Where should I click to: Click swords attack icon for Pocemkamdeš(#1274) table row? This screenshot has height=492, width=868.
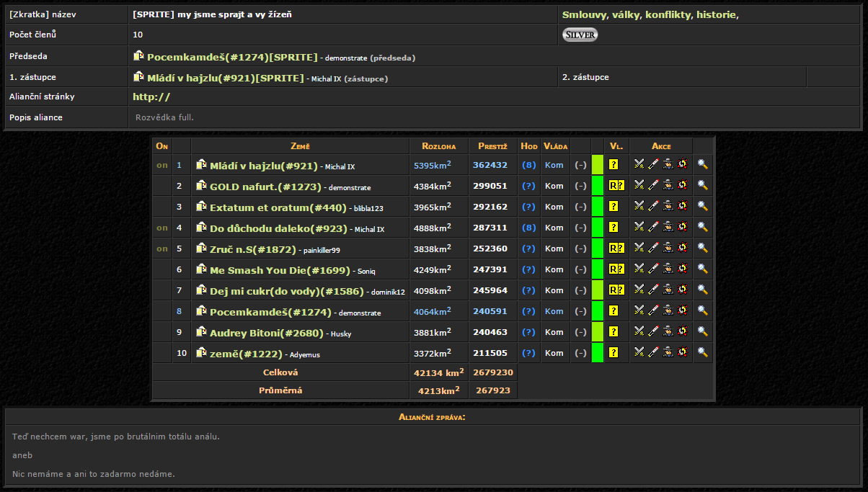click(639, 310)
